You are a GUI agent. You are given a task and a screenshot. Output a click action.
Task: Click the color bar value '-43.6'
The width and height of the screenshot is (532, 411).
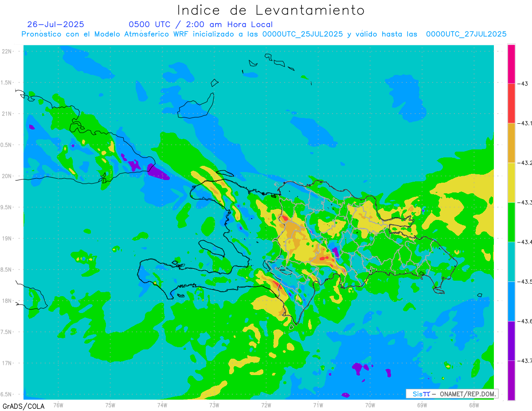point(525,321)
